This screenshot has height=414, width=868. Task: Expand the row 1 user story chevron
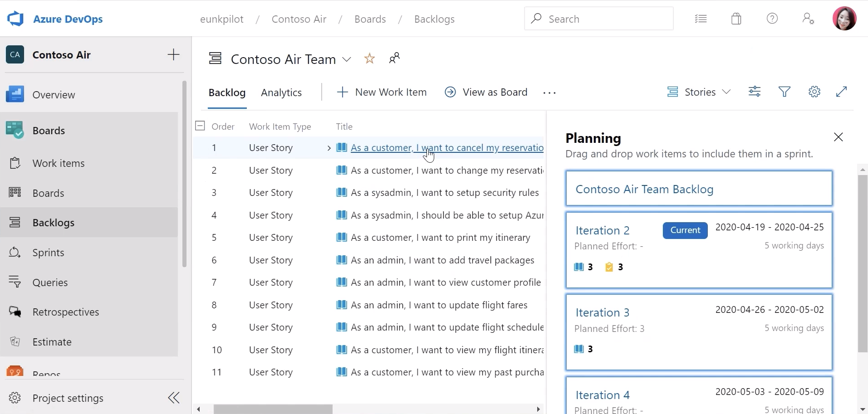(x=329, y=148)
